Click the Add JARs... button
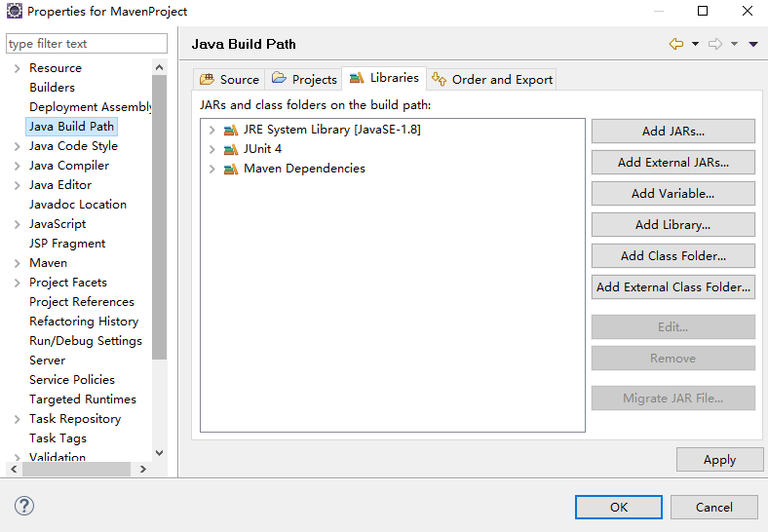This screenshot has width=768, height=532. [x=673, y=132]
